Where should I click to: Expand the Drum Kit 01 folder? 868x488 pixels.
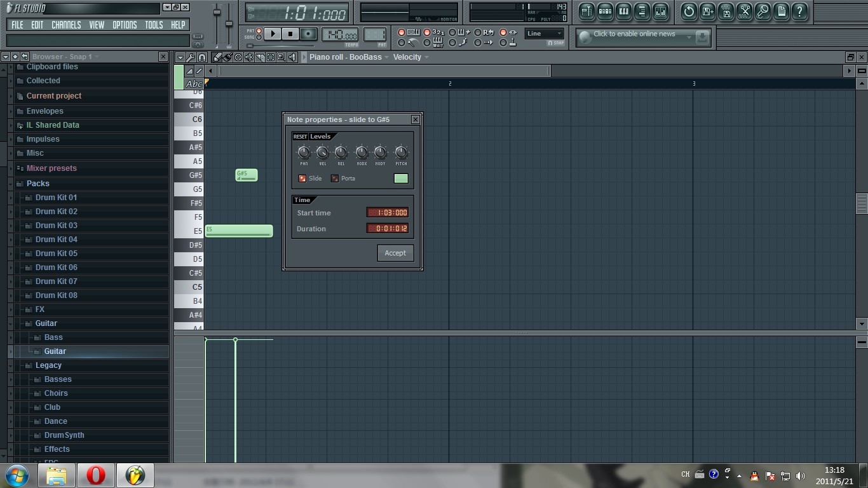(x=56, y=198)
